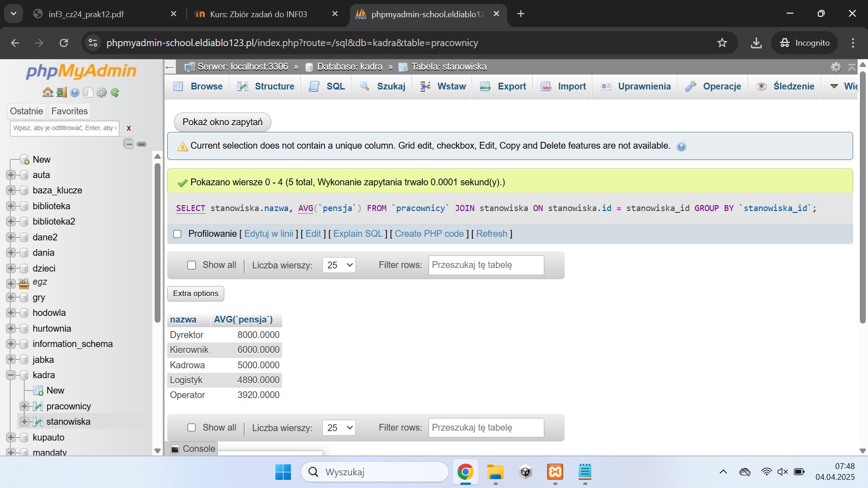Collapse navigation panel arrow beside Serwer breadcrumb
This screenshot has width=868, height=488.
[x=170, y=67]
